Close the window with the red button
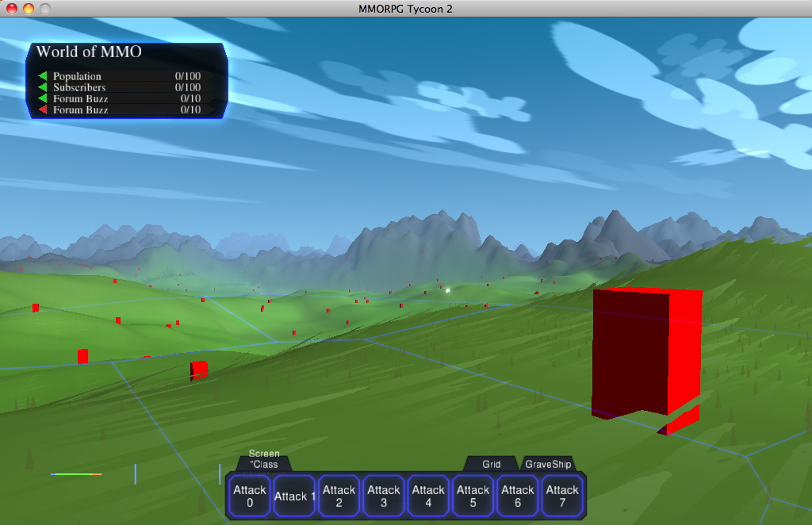812x525 pixels. [11, 9]
